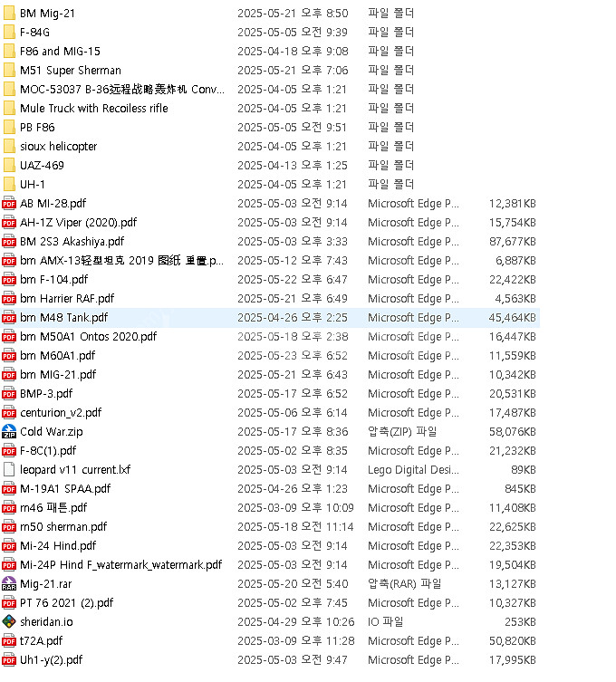Click the PDF icon of bm AMX-13 file
The image size is (616, 682).
click(x=9, y=261)
